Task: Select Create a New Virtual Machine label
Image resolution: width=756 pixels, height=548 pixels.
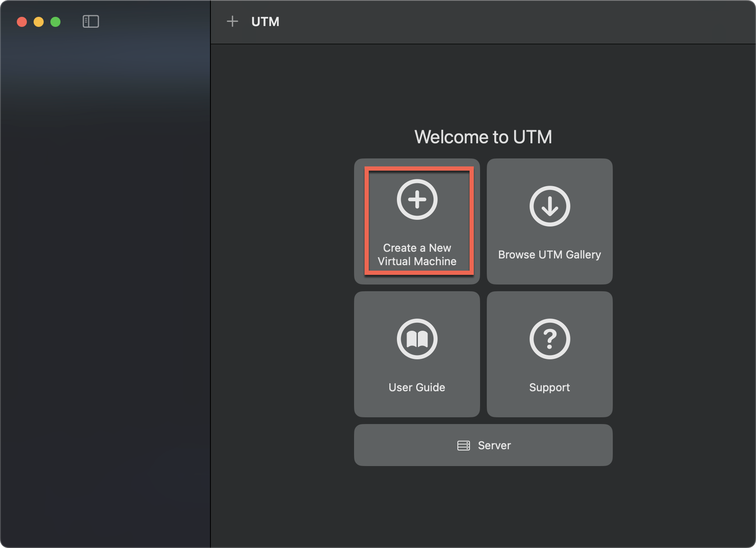Action: (417, 255)
